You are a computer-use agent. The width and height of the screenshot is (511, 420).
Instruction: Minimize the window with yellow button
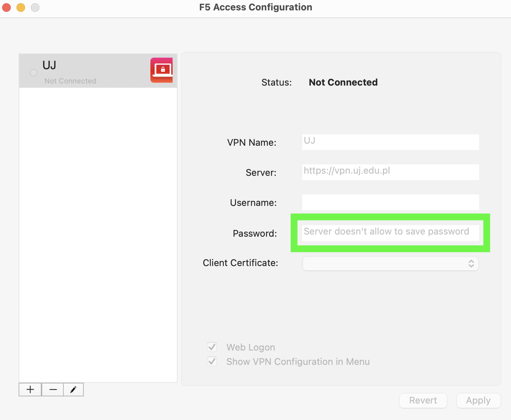pyautogui.click(x=21, y=7)
